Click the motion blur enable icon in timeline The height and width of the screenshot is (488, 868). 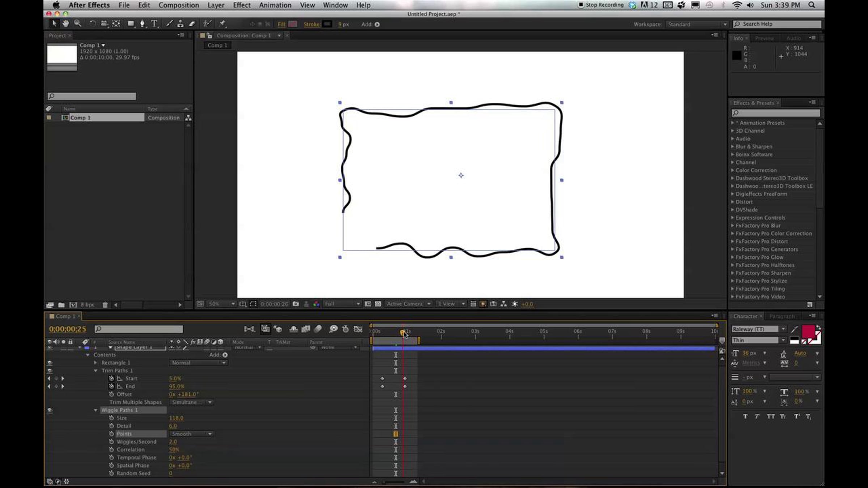point(318,329)
